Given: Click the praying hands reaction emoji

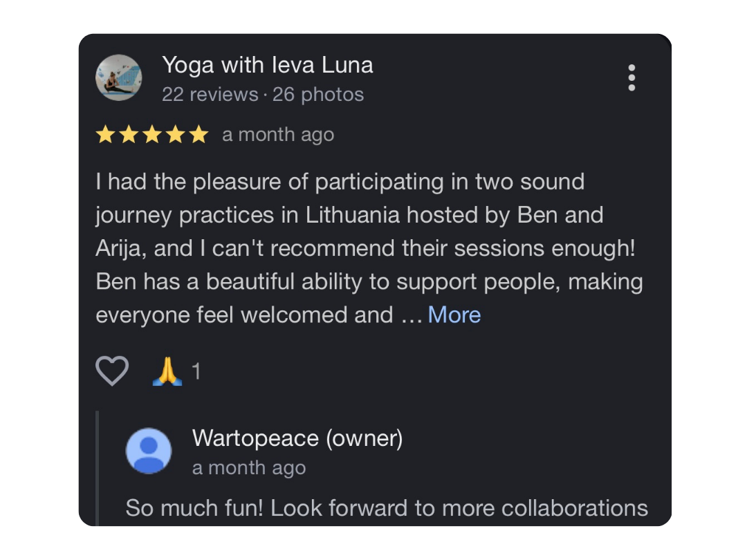Looking at the screenshot, I should click(x=167, y=372).
